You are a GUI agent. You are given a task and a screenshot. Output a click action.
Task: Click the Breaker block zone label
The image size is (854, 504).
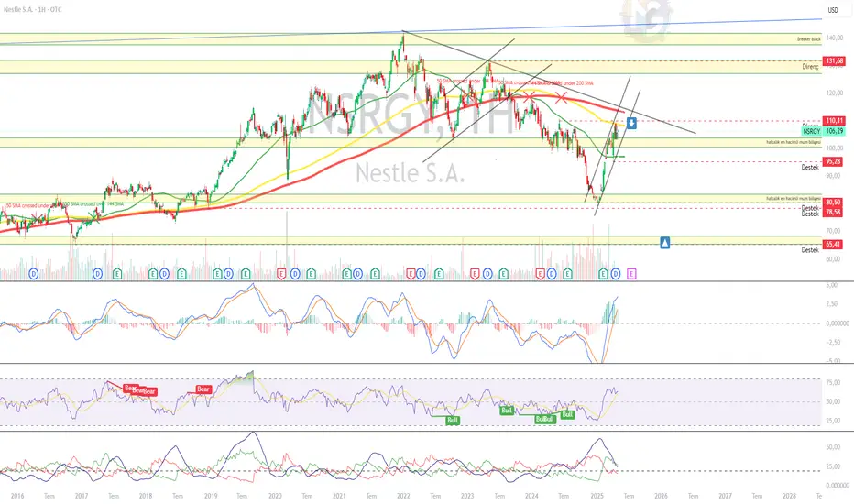[809, 39]
